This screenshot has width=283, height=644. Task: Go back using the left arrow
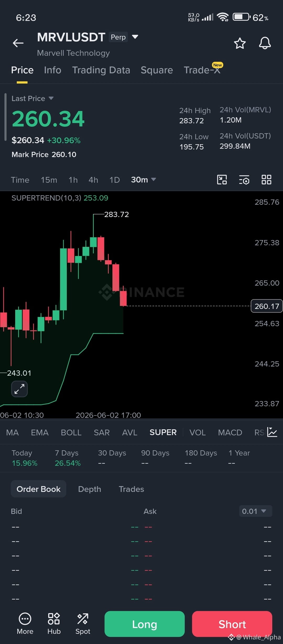[18, 43]
